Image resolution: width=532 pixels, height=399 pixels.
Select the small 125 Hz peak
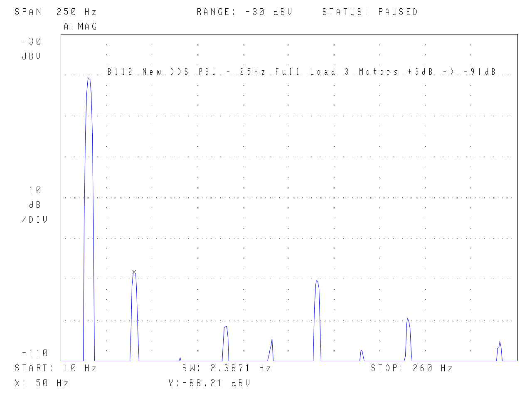pyautogui.click(x=271, y=342)
